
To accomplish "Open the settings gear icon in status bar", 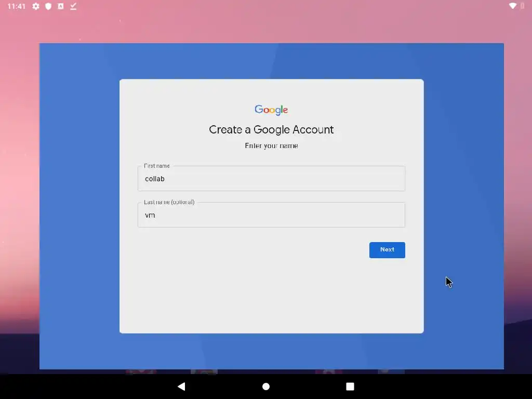I will [x=36, y=6].
